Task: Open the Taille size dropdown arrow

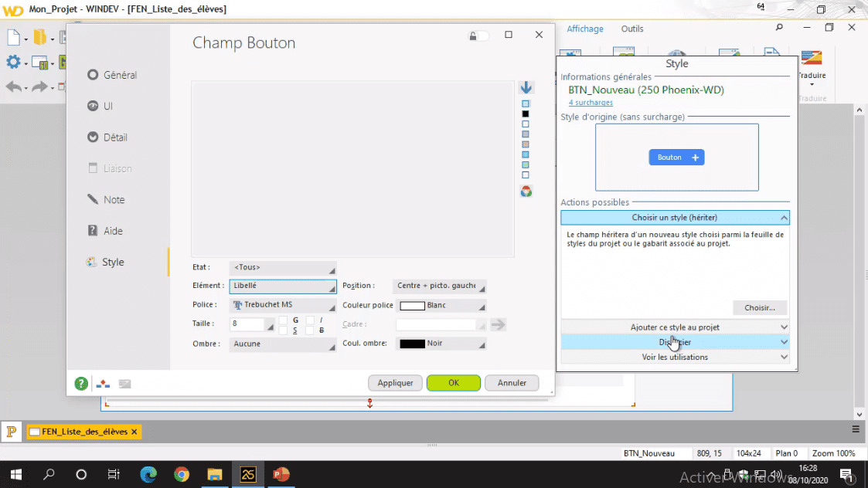Action: point(271,327)
